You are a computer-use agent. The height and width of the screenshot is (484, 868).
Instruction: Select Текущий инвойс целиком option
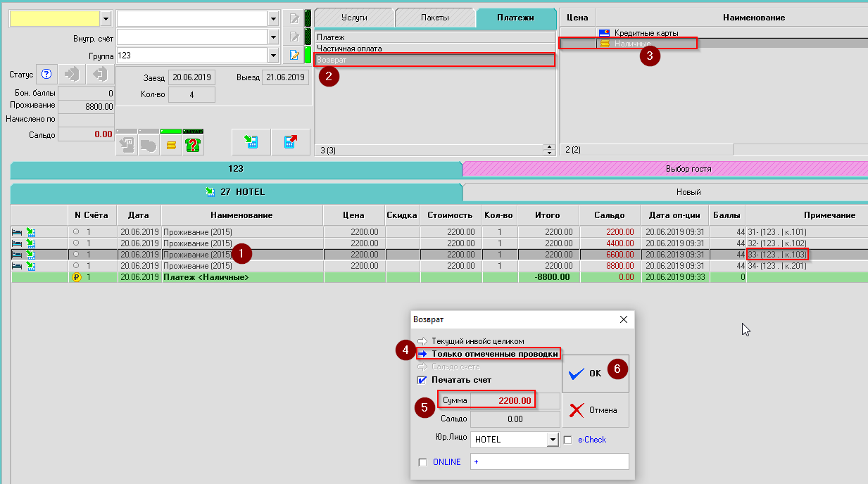tap(477, 341)
